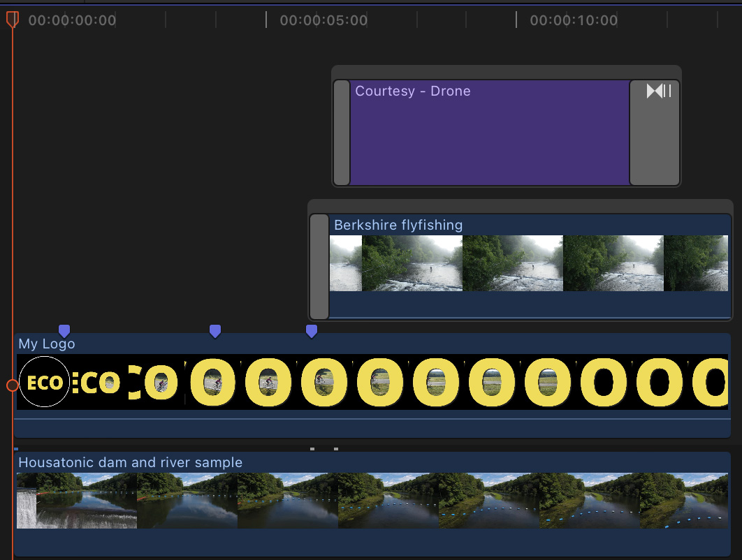This screenshot has height=560, width=742.
Task: Click the red circle at My Logo's left edge
Action: coord(12,385)
